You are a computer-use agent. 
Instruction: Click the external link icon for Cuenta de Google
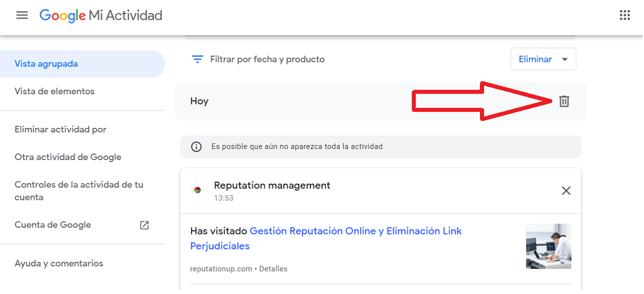(144, 225)
